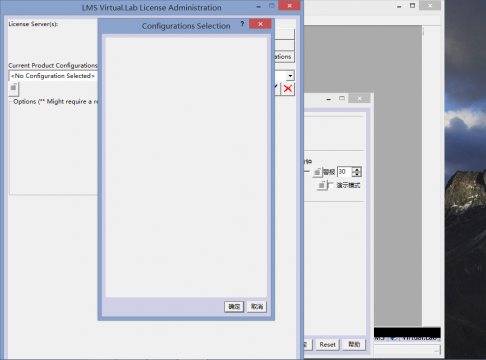Click the No Configuration Selected field
This screenshot has width=486, height=360.
(x=53, y=76)
